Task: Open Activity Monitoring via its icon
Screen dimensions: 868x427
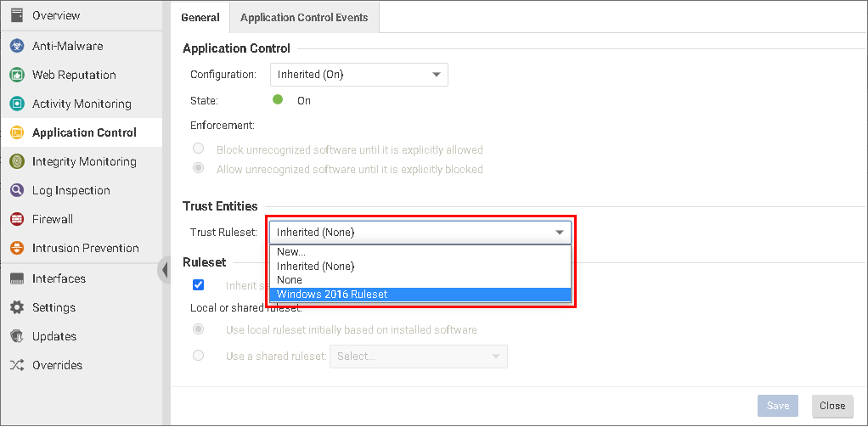Action: [16, 104]
